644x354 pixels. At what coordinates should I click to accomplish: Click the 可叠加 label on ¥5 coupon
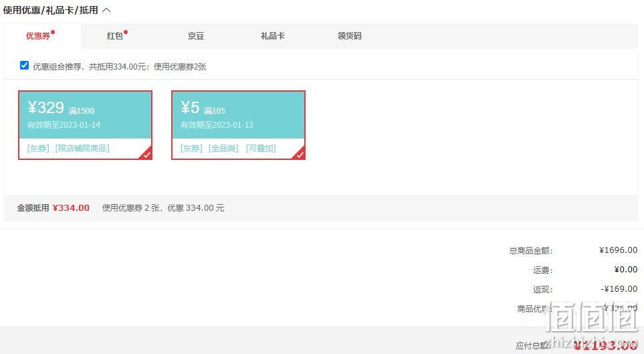[261, 148]
